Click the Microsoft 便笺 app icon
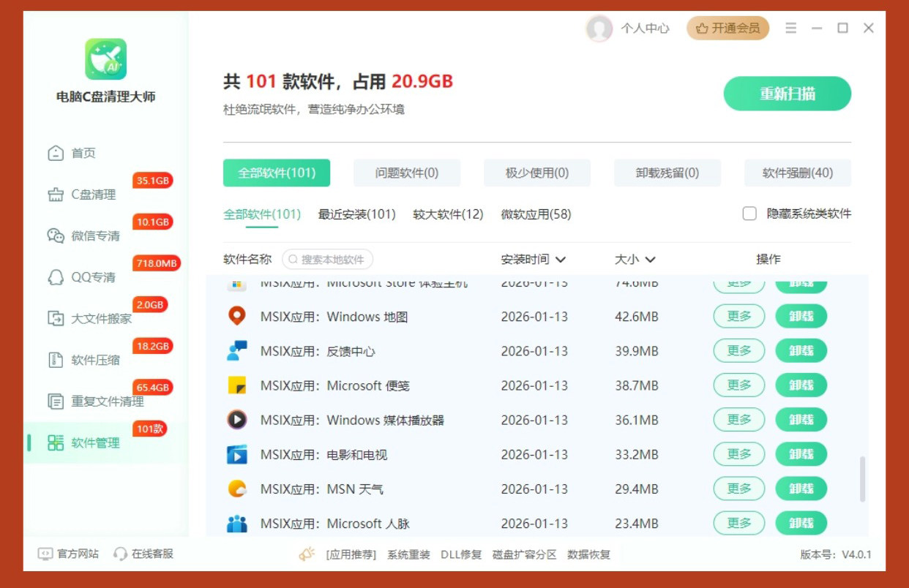 point(236,385)
